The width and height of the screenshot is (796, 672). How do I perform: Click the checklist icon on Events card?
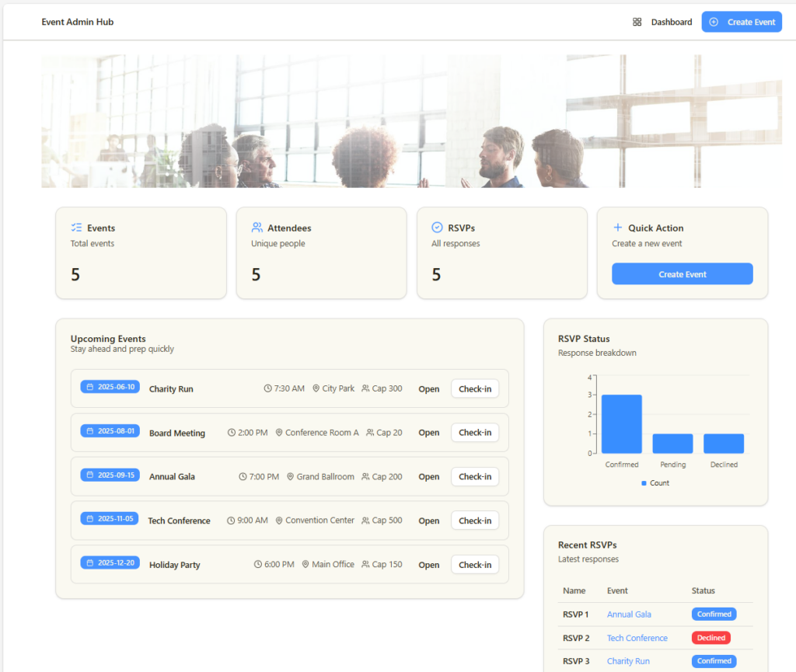coord(76,228)
